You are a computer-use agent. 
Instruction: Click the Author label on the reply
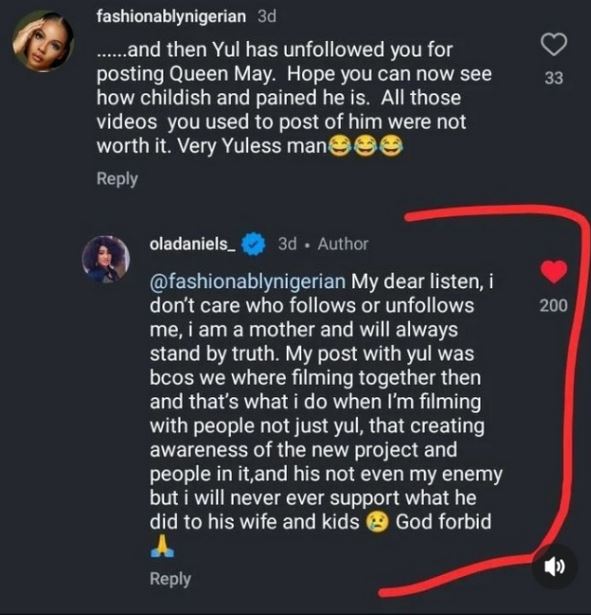pos(343,244)
